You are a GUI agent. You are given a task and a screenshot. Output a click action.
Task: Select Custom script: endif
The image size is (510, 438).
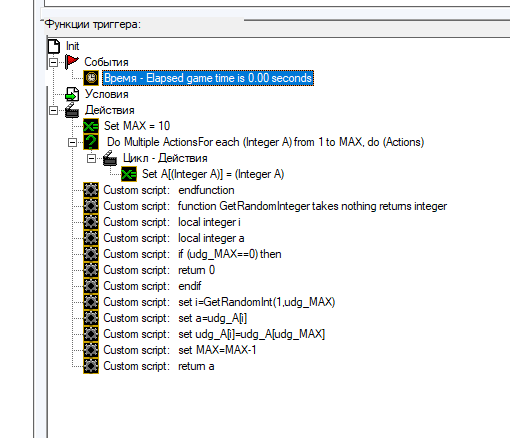pyautogui.click(x=152, y=286)
